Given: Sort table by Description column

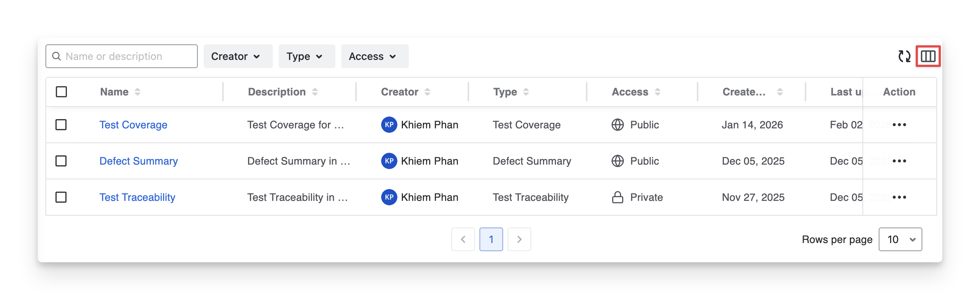Looking at the screenshot, I should tap(315, 92).
